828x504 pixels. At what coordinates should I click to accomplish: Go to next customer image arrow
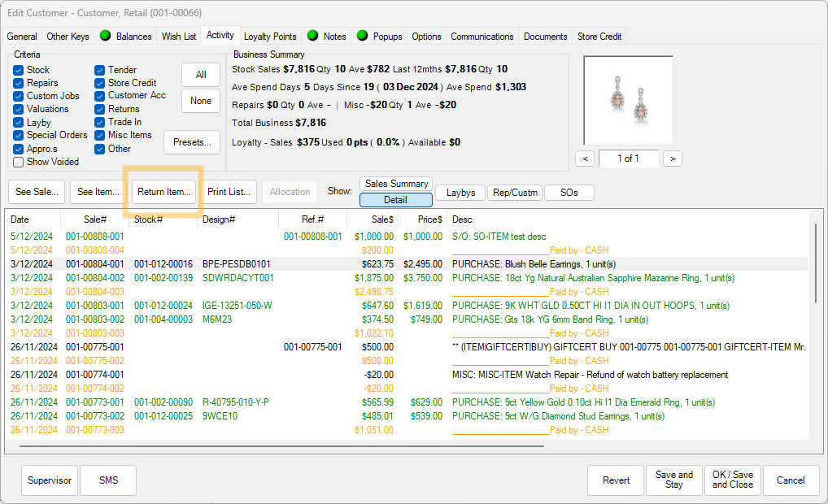[672, 159]
